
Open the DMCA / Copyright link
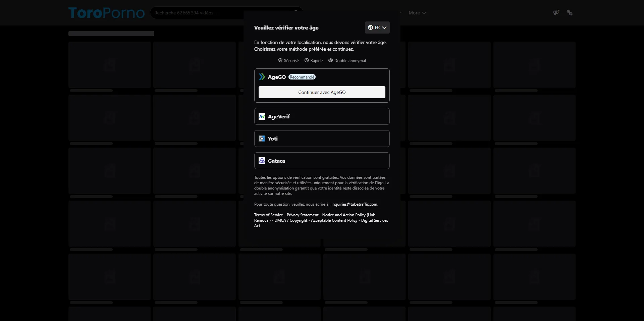click(291, 220)
